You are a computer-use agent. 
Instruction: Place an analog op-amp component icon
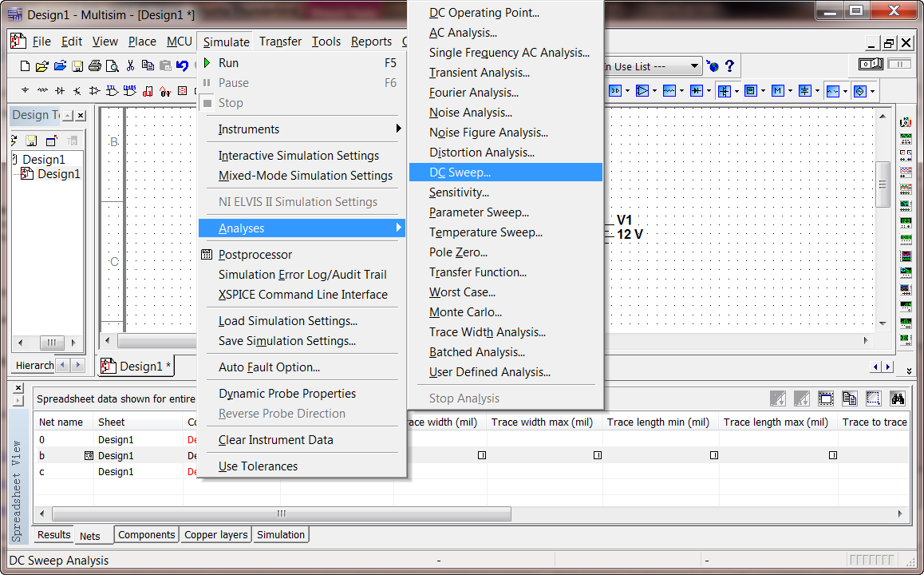click(x=94, y=91)
